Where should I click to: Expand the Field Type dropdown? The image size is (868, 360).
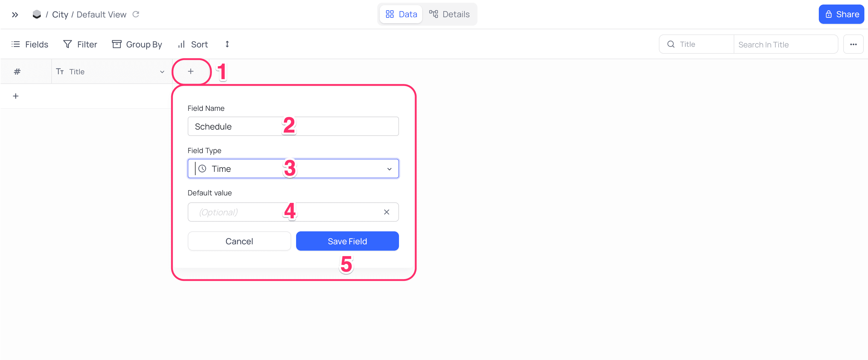pos(389,169)
